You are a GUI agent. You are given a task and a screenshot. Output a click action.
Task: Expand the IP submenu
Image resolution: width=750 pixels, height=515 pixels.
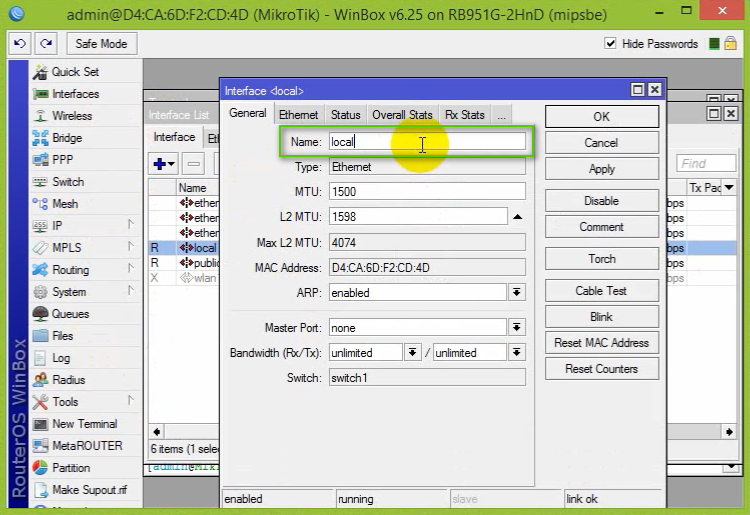[131, 225]
